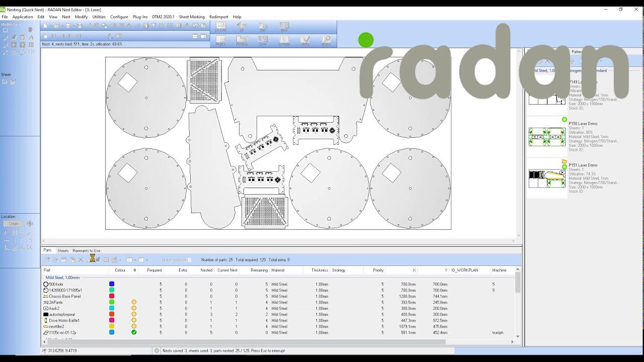Screen dimensions: 644x362
Task: Click the Info toolbar icon
Action: [x=146, y=26]
